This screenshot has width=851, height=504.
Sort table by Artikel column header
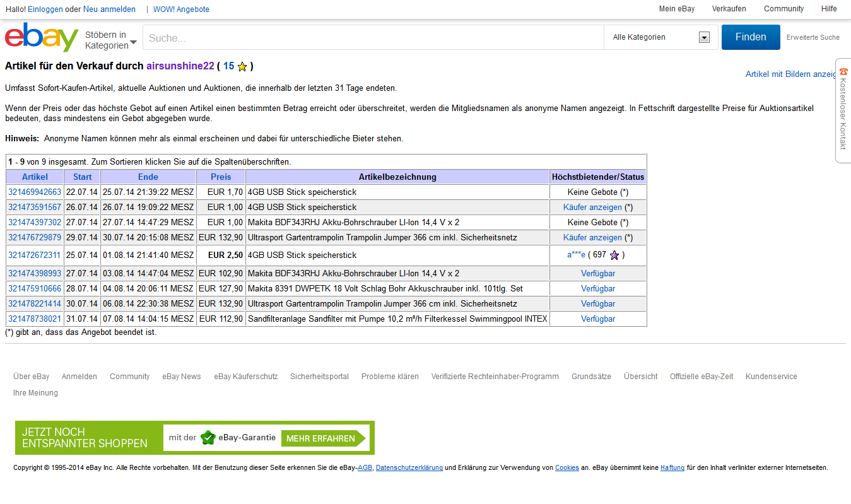[x=35, y=177]
